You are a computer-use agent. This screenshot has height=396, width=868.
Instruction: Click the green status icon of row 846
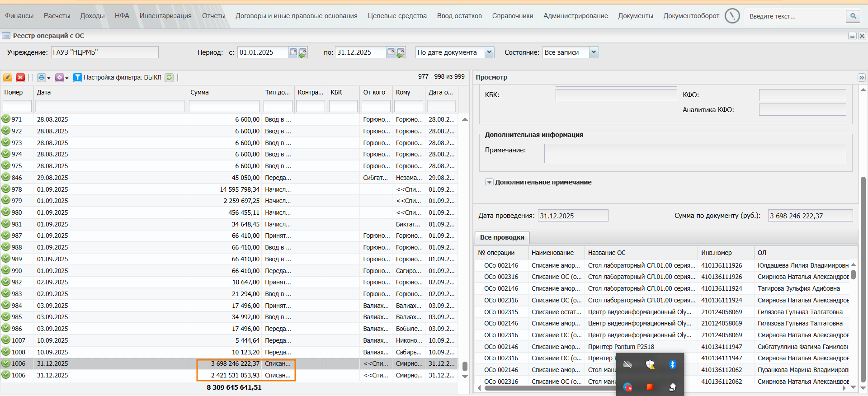pyautogui.click(x=6, y=177)
